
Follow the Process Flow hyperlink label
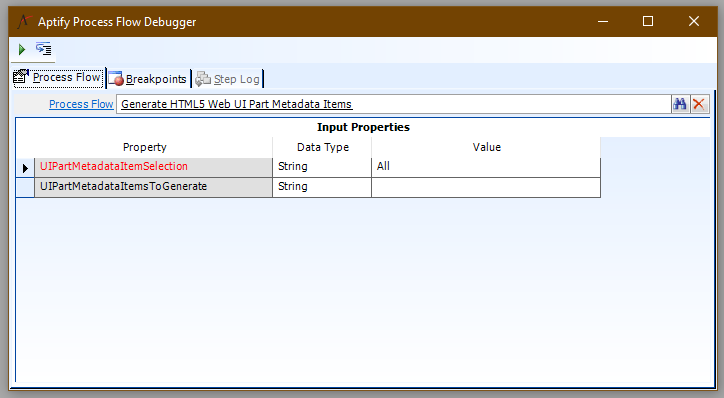81,104
